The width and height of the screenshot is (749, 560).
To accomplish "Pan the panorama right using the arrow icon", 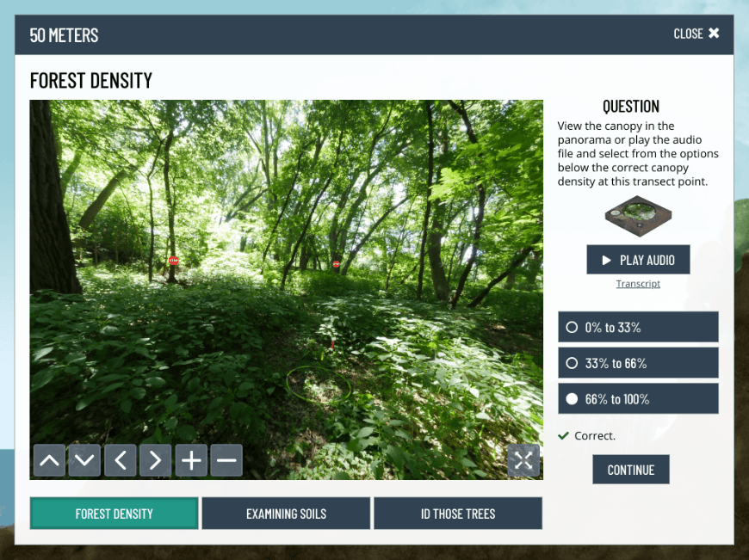I will [155, 460].
